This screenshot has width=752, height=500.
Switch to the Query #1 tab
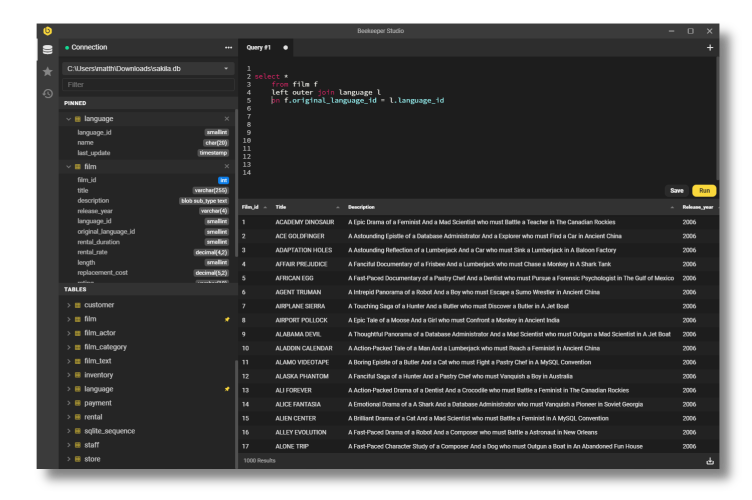pos(259,47)
